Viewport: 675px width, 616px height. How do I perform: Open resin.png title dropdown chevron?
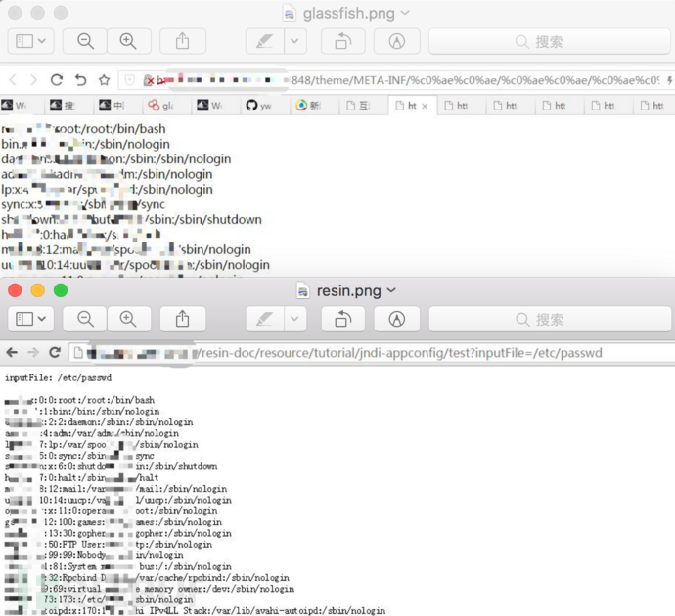(391, 290)
